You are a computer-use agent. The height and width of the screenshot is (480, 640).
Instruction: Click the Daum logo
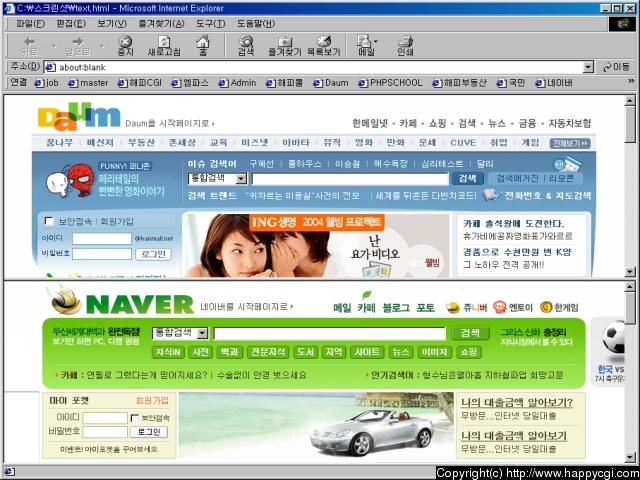point(79,116)
